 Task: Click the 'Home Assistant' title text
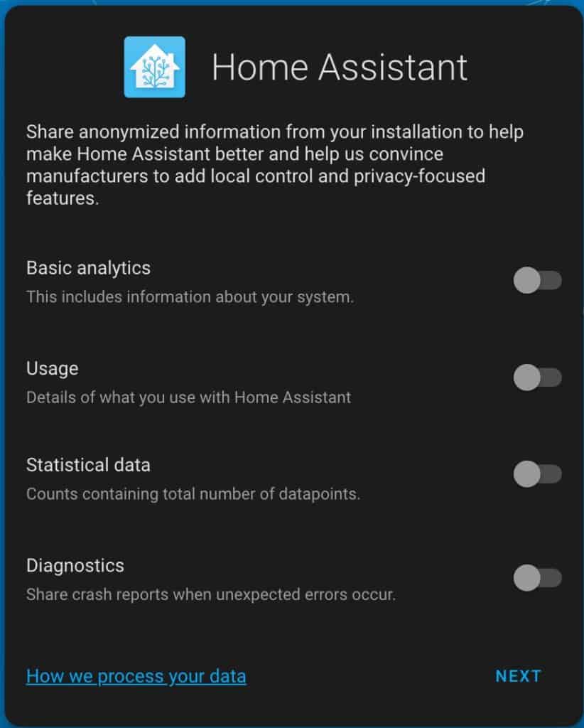[340, 68]
